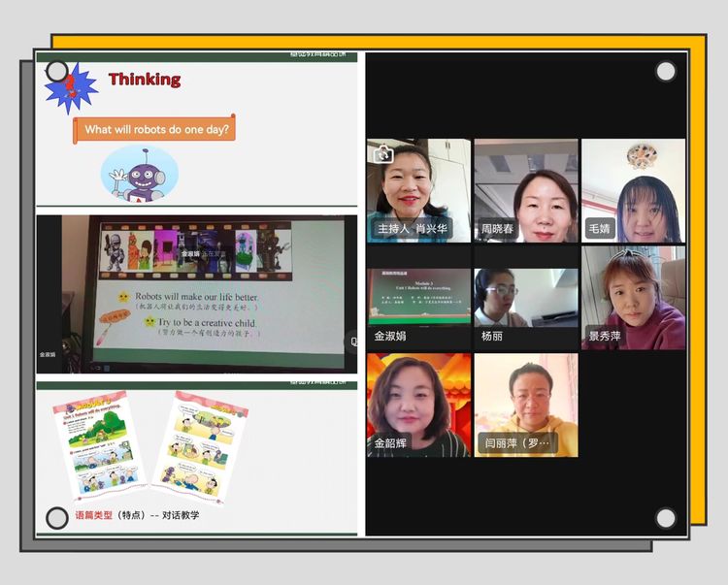Viewport: 728px width, 585px height.
Task: Open the right textbook comic page image
Action: (200, 447)
